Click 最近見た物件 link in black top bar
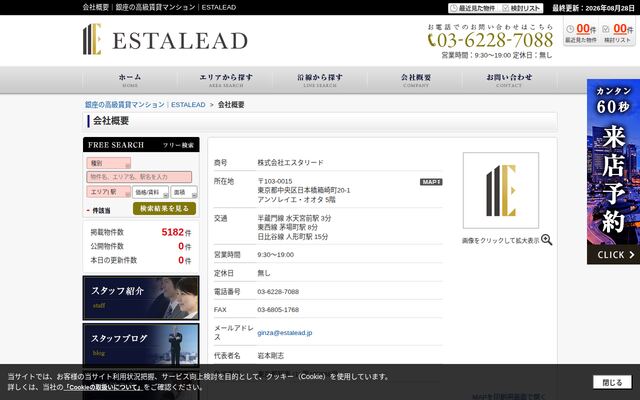640x400 pixels. pos(473,8)
